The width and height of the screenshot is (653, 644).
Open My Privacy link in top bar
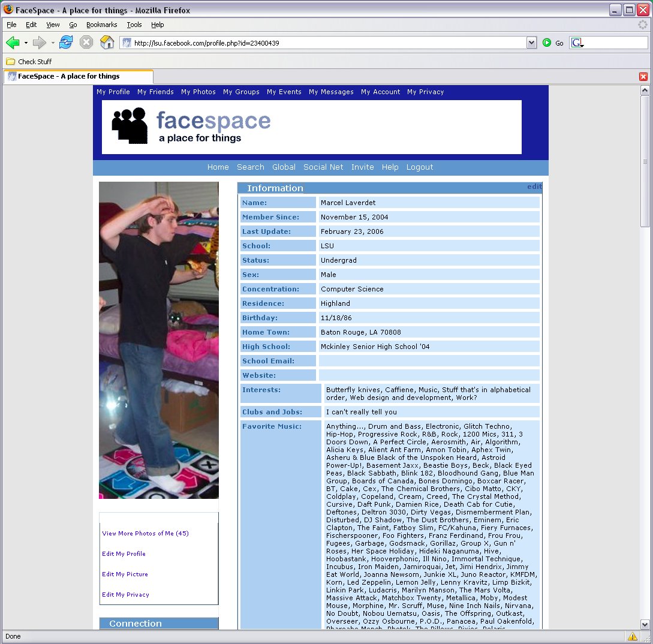pos(426,92)
